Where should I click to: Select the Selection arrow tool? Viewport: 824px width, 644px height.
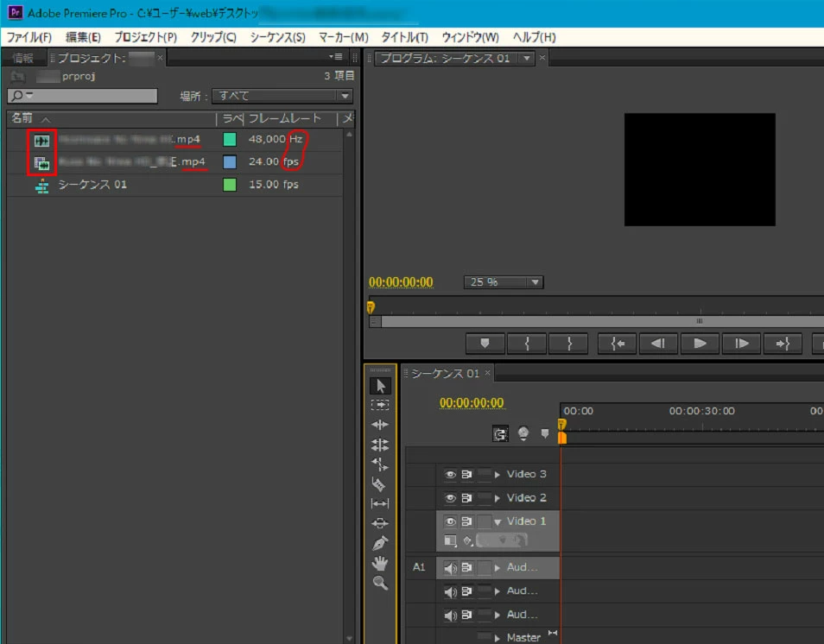point(380,386)
